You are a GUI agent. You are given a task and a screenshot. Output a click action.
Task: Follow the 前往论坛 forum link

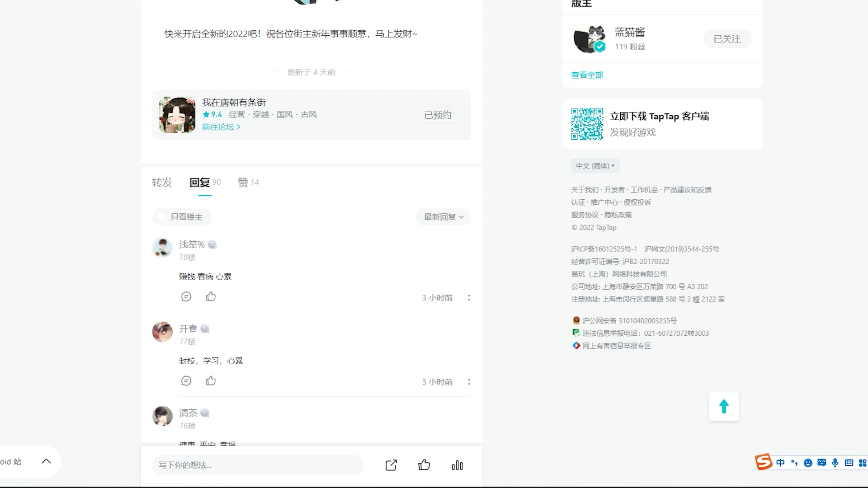coord(221,127)
